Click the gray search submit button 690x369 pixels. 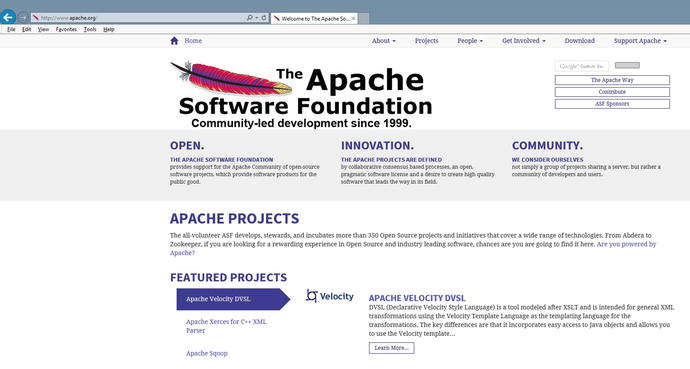(x=627, y=65)
